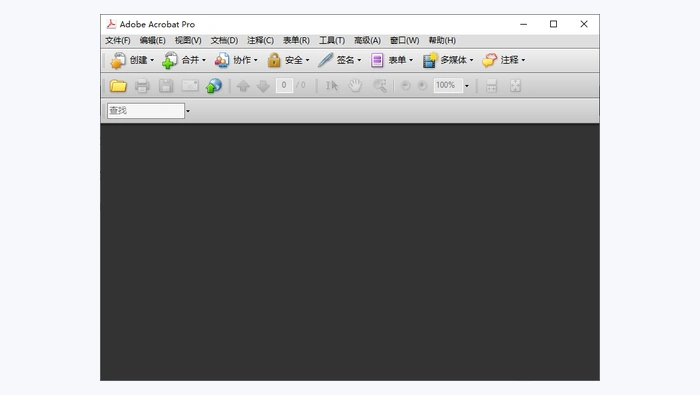
Task: Click the fit one full page icon
Action: pos(515,86)
